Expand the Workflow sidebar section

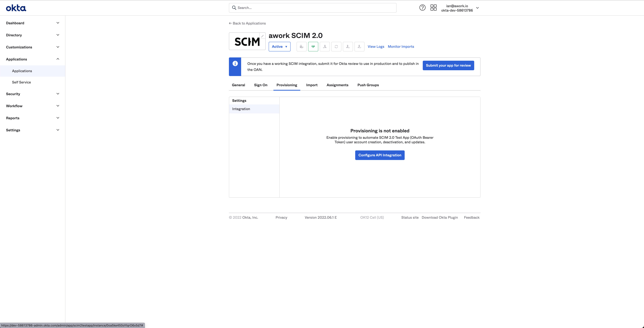click(x=32, y=106)
